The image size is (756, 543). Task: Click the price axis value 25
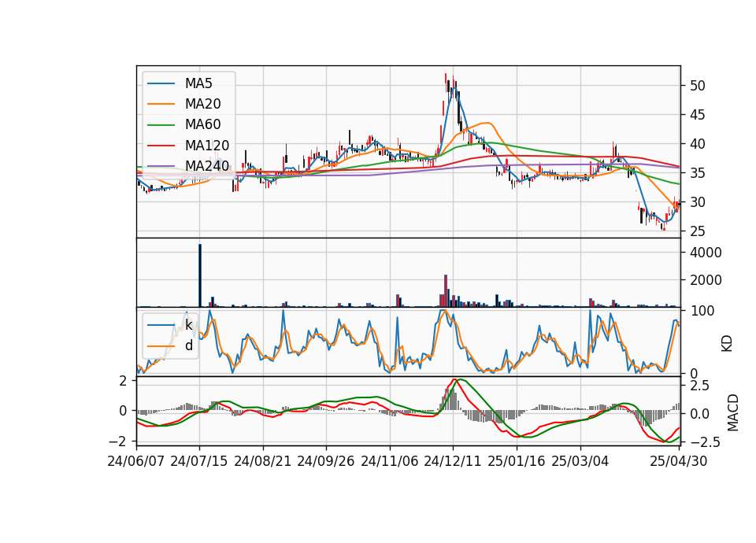(x=698, y=231)
